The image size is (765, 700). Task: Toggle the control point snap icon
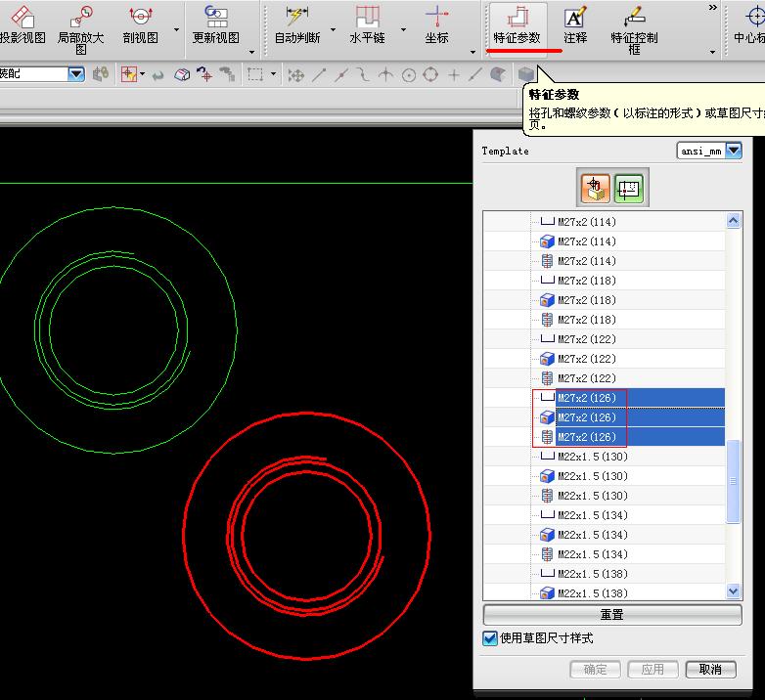pyautogui.click(x=363, y=74)
